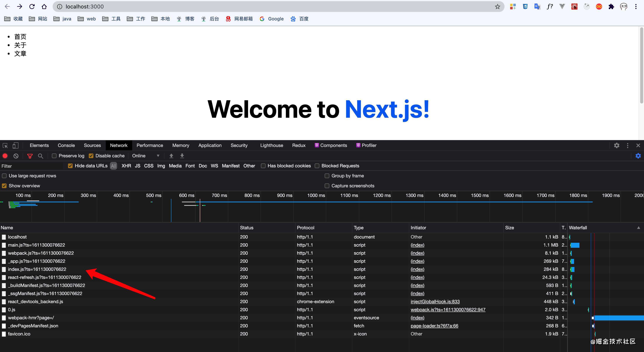Click the browser forward arrow

(x=19, y=7)
